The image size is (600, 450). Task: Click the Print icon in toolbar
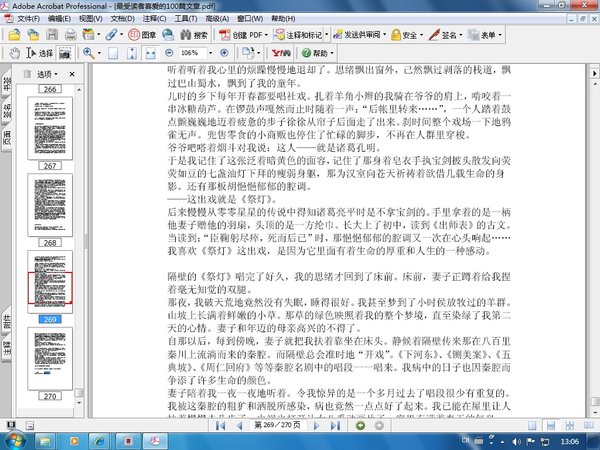71,35
